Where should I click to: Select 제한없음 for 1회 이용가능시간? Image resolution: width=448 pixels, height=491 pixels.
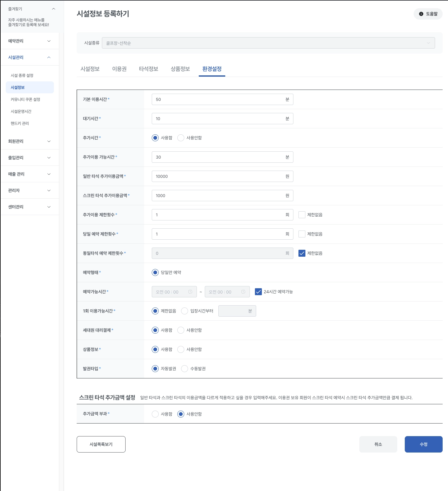(155, 311)
